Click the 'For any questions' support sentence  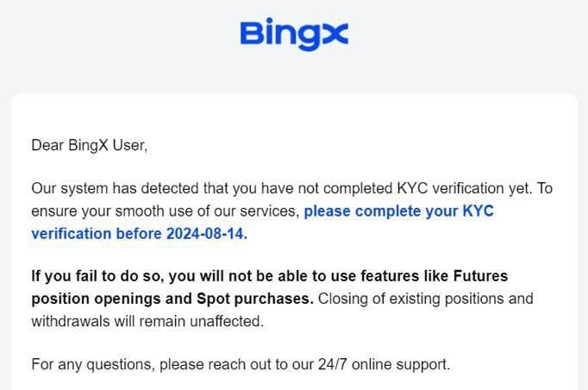pyautogui.click(x=241, y=364)
